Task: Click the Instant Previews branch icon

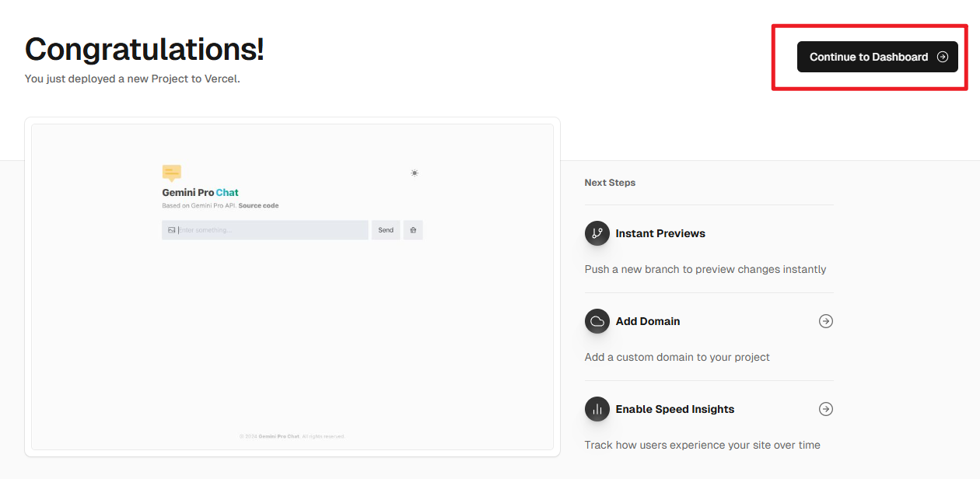Action: point(597,233)
